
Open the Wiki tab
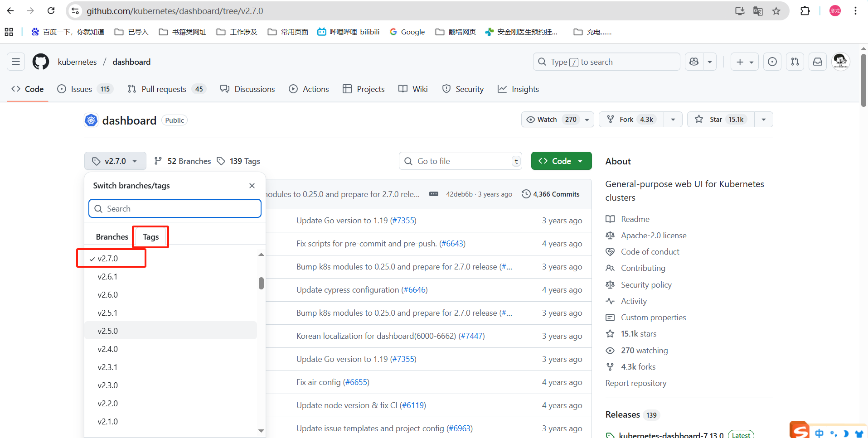point(413,89)
